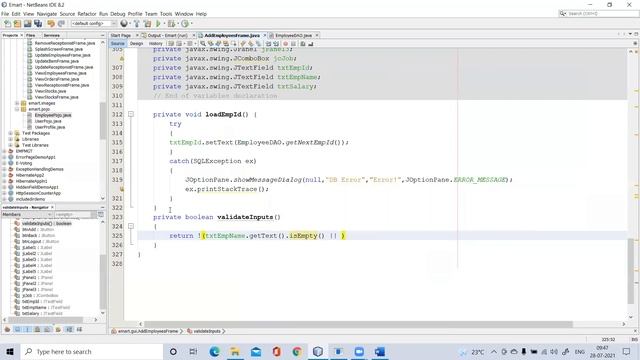The width and height of the screenshot is (640, 360).
Task: Collapse the emart.pojo package
Action: (17, 109)
